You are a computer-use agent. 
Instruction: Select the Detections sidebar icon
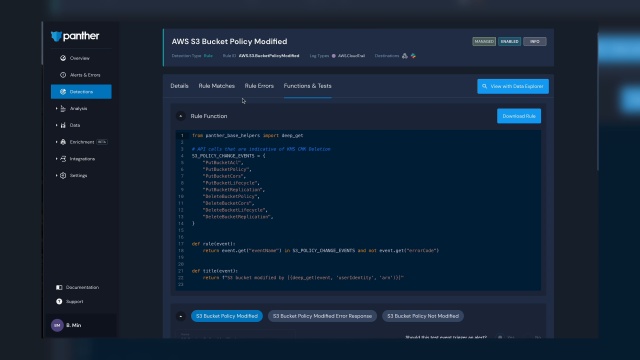coord(63,91)
